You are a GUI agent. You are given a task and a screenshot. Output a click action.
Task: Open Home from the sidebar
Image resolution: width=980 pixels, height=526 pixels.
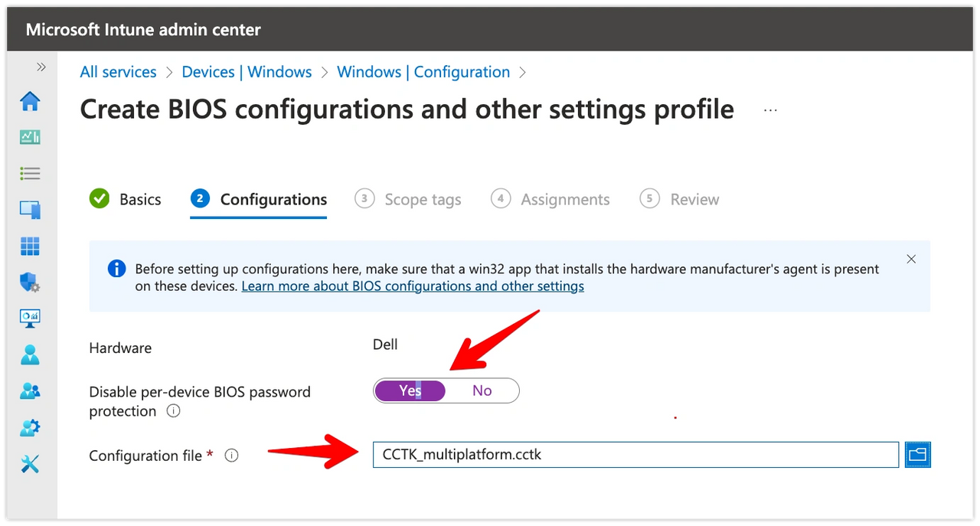30,101
